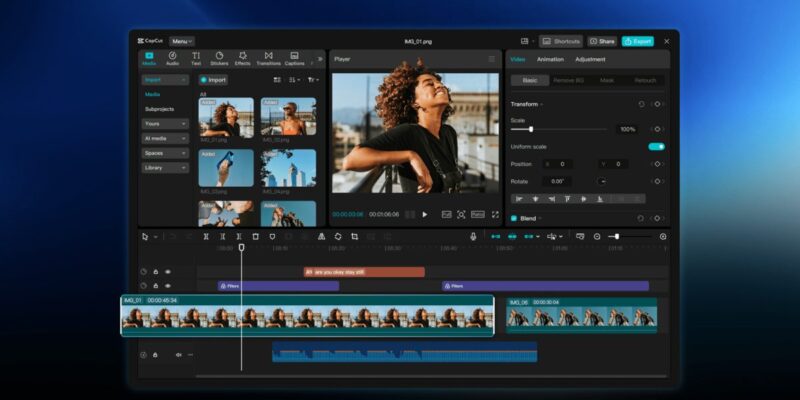Open the Transitions panel
The height and width of the screenshot is (400, 800).
[x=268, y=59]
